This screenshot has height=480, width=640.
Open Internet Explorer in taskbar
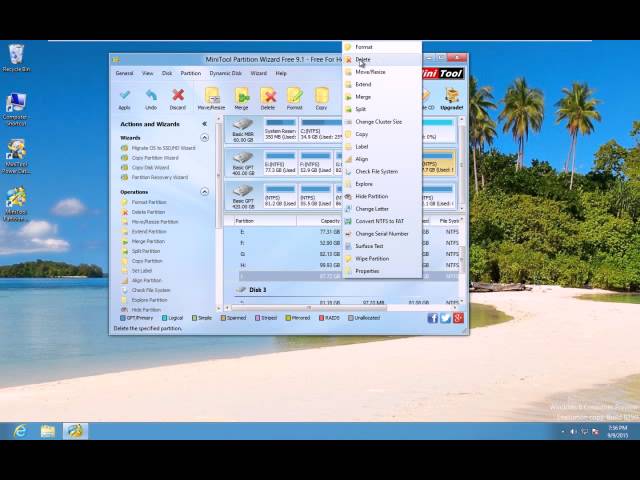coord(20,431)
